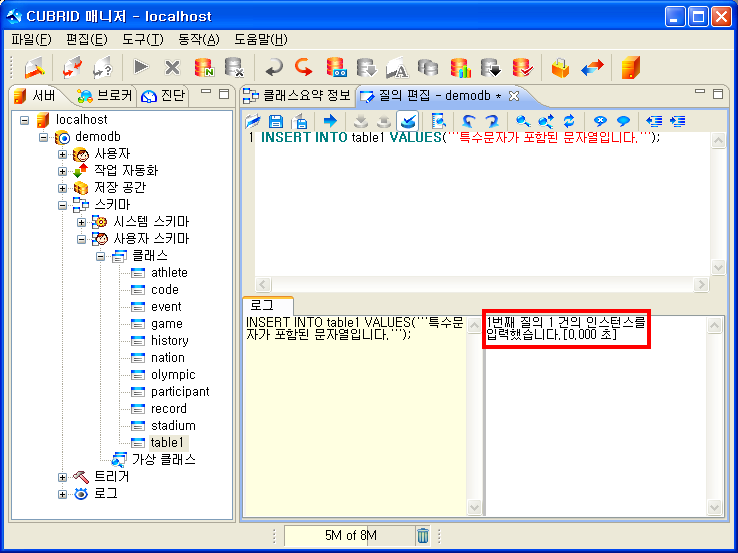This screenshot has height=553, width=738.
Task: Click the save disk icon in query editor
Action: pos(275,121)
